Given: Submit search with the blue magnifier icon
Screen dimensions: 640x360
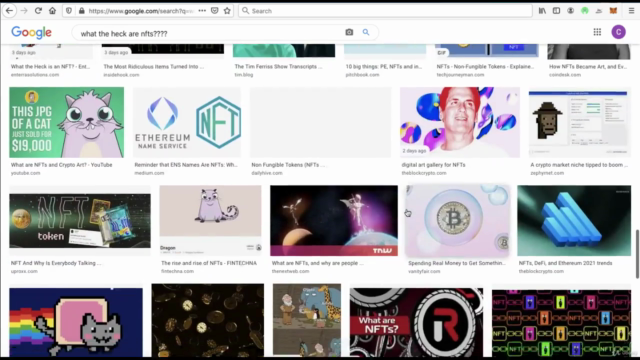Looking at the screenshot, I should pyautogui.click(x=366, y=32).
